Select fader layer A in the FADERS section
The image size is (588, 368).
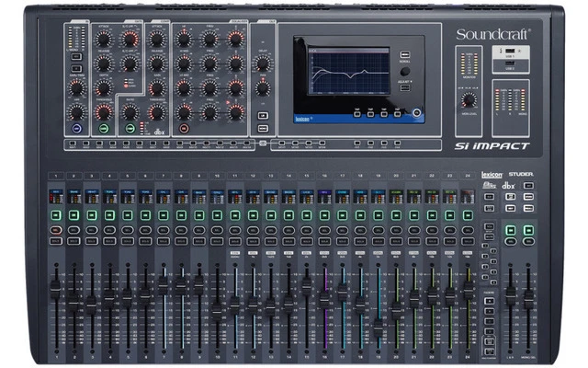pos(489,301)
